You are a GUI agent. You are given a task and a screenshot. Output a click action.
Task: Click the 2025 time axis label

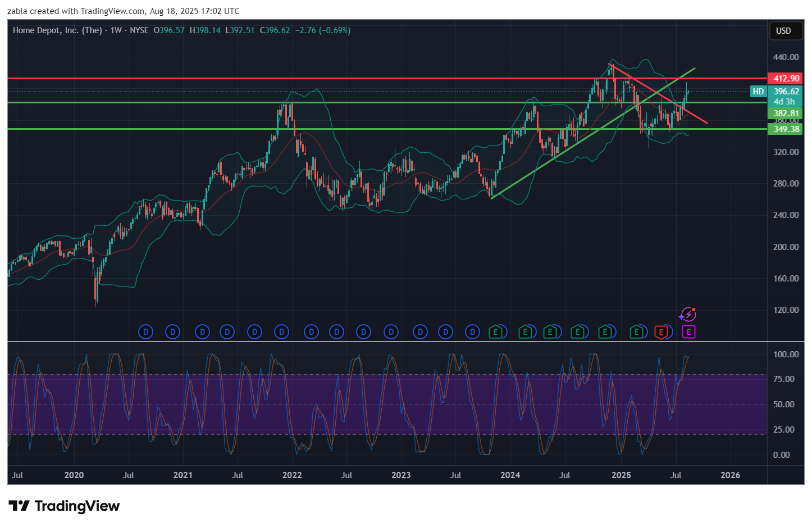click(621, 475)
